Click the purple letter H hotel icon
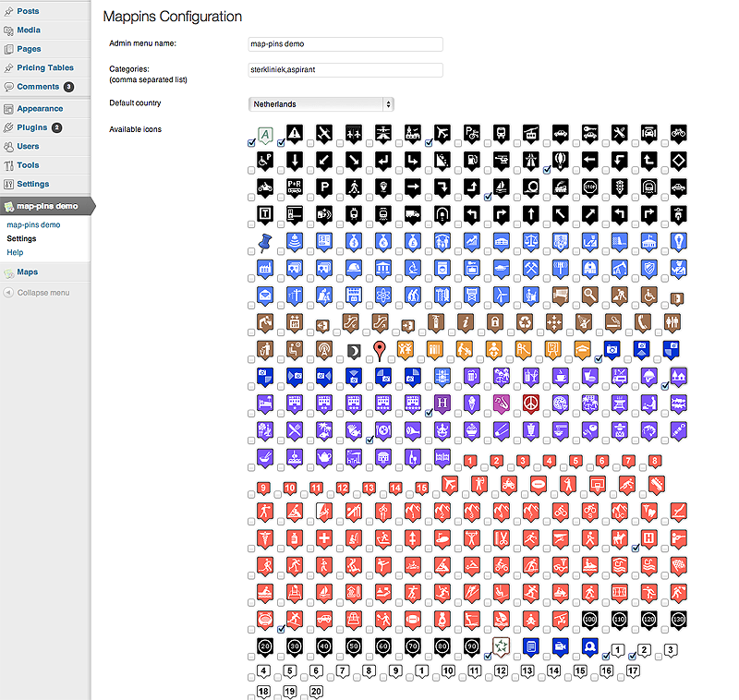Screen dimensions: 739x700 tap(442, 403)
